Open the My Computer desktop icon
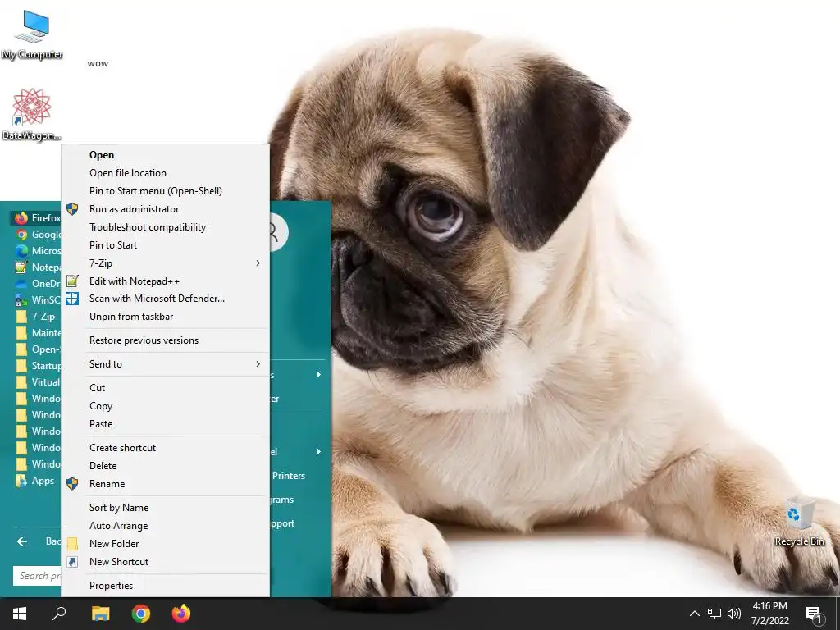 [x=32, y=34]
